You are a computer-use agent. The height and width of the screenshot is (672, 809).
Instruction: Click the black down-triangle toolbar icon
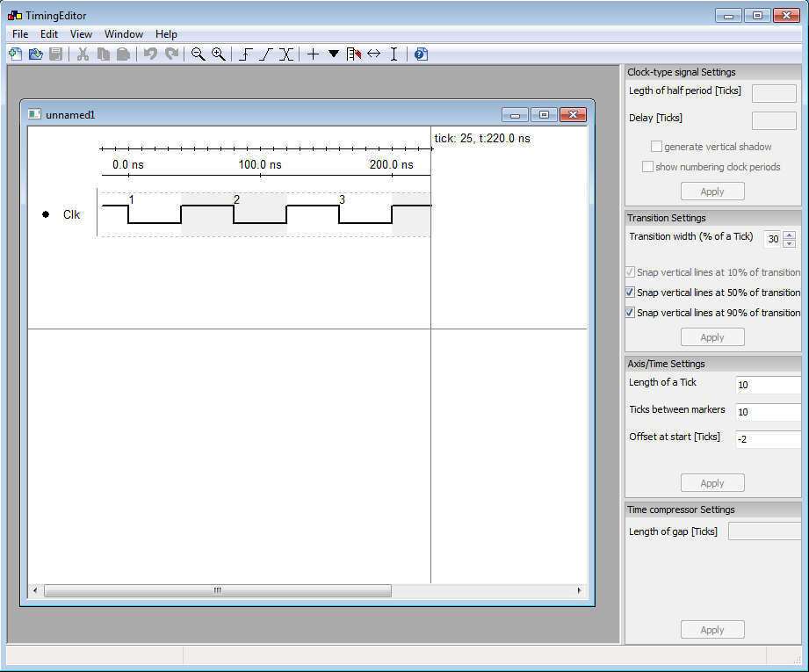click(x=334, y=54)
